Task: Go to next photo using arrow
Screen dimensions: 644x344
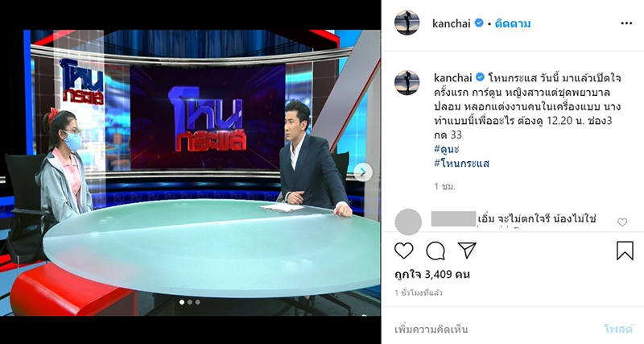Action: [x=363, y=172]
